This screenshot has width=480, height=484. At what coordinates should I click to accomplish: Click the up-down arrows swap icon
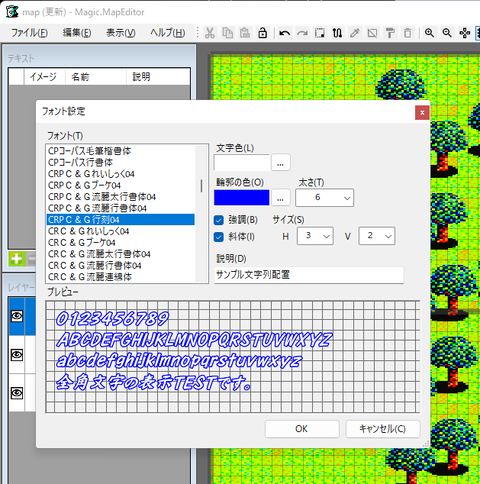[x=337, y=33]
